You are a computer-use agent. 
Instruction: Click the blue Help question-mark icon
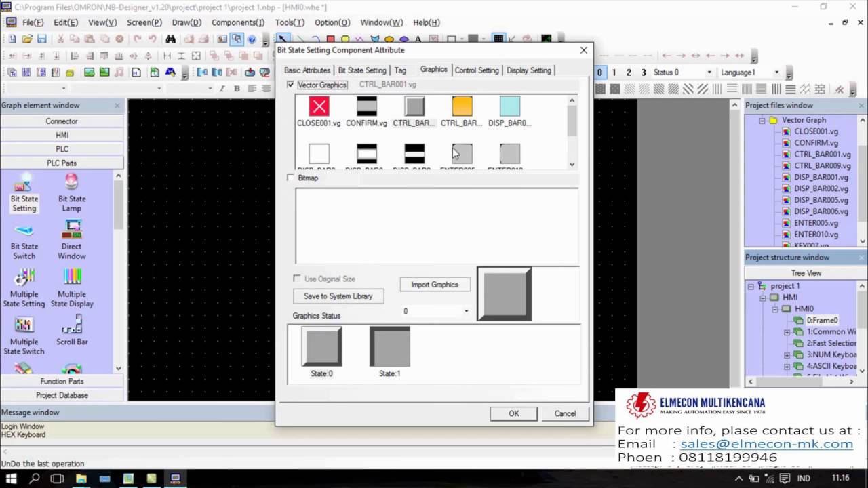(x=252, y=39)
